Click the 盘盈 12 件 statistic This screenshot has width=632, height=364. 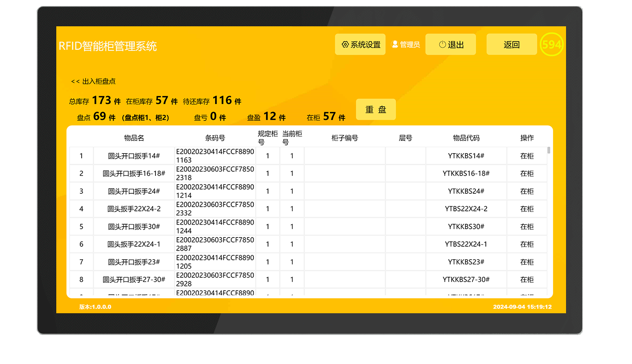click(267, 117)
